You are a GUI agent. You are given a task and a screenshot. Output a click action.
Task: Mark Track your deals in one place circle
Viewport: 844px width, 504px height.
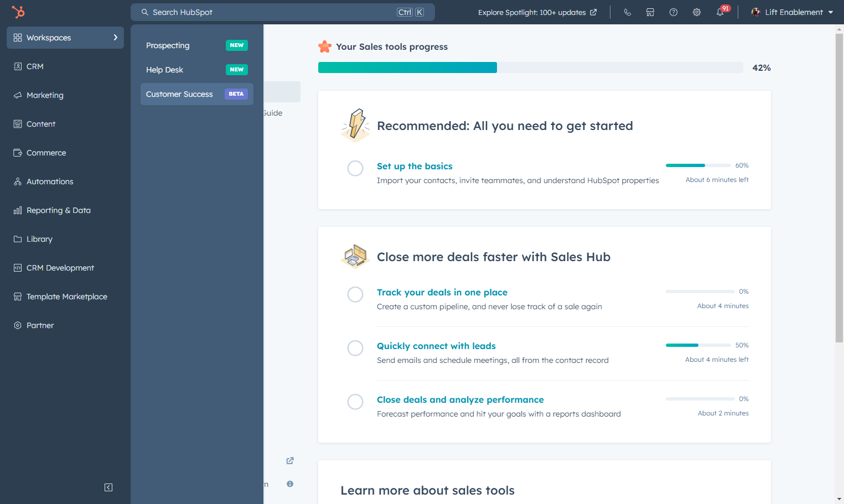click(x=355, y=294)
